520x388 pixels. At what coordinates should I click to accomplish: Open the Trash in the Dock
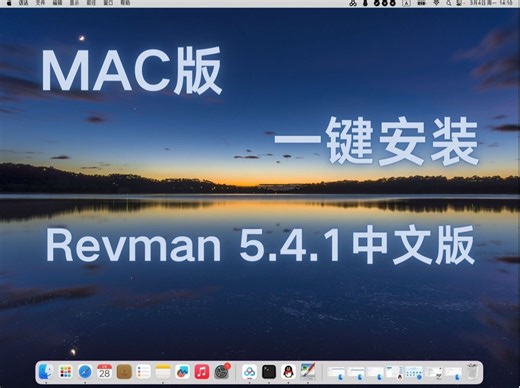pyautogui.click(x=472, y=371)
